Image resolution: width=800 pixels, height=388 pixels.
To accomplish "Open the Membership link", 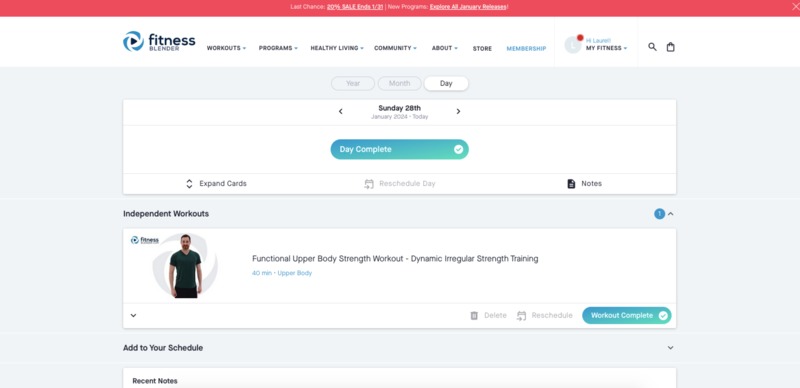I will point(526,48).
